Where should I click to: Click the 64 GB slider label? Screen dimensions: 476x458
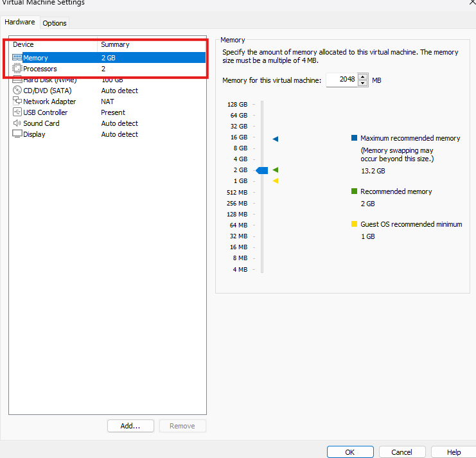(x=238, y=116)
